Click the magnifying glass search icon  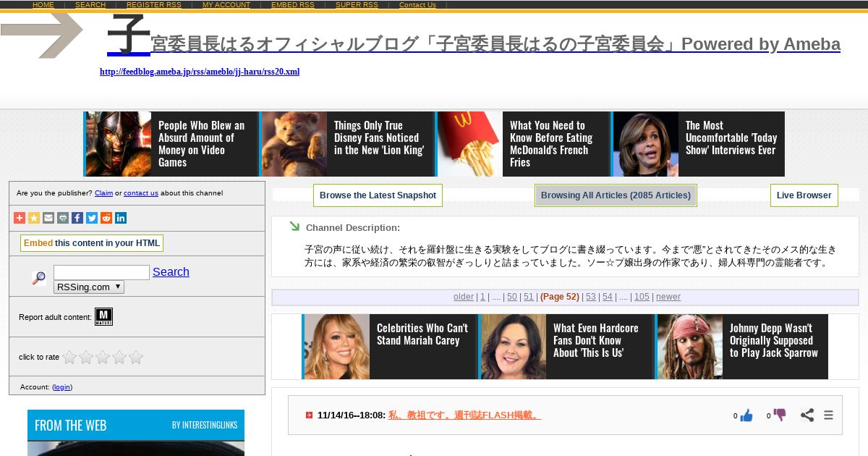coord(39,278)
